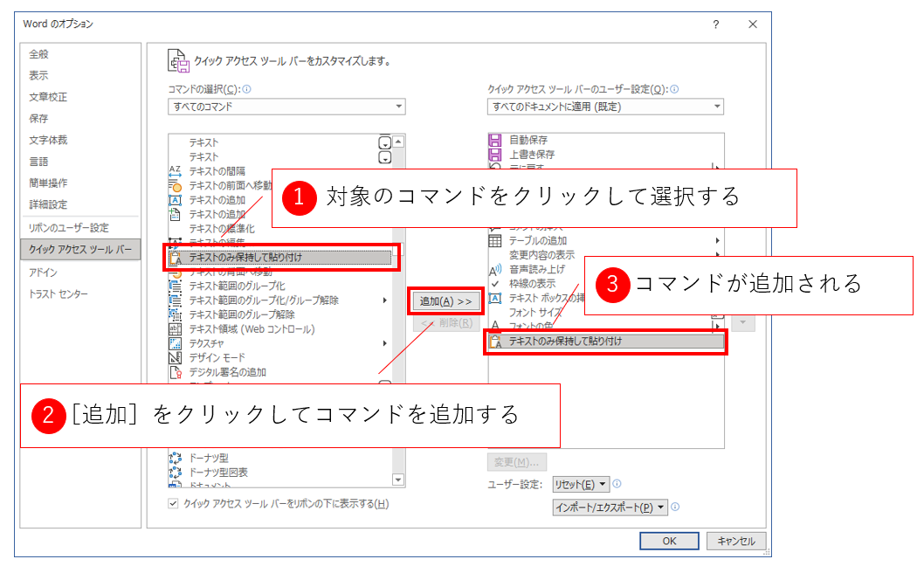Click the テクスチャ command icon
Image resolution: width=924 pixels, height=573 pixels.
[x=174, y=343]
